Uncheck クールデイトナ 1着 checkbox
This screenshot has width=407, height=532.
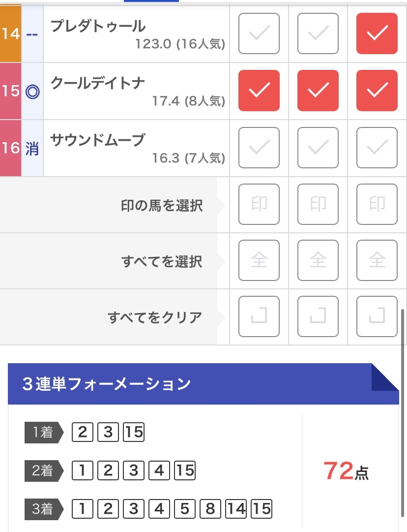(259, 91)
